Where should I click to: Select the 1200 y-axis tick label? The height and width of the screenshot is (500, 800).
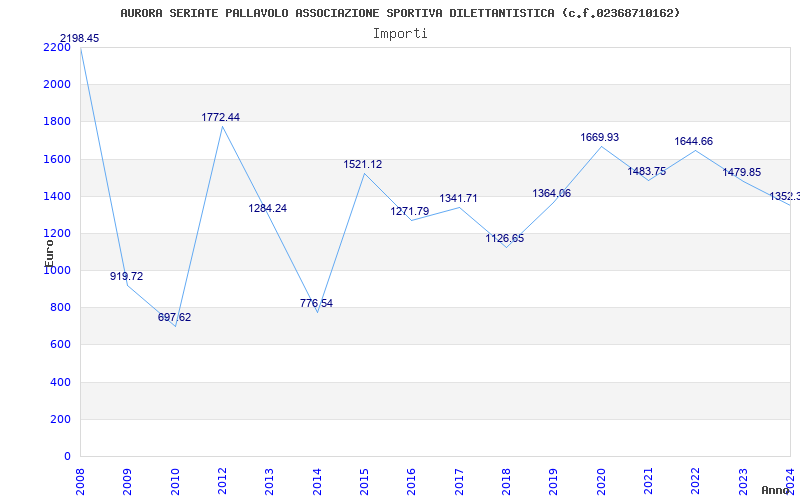coord(57,234)
